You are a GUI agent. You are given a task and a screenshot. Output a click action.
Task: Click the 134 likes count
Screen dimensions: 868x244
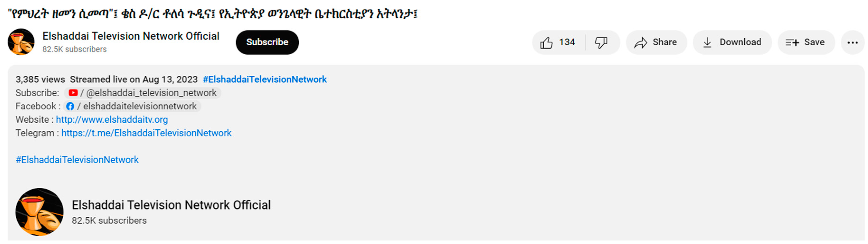coord(567,42)
